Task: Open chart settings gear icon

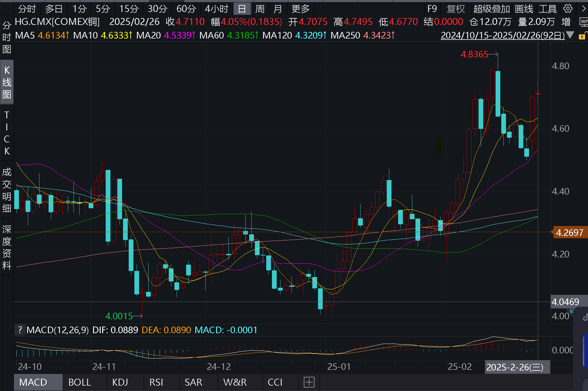Action: (x=568, y=9)
